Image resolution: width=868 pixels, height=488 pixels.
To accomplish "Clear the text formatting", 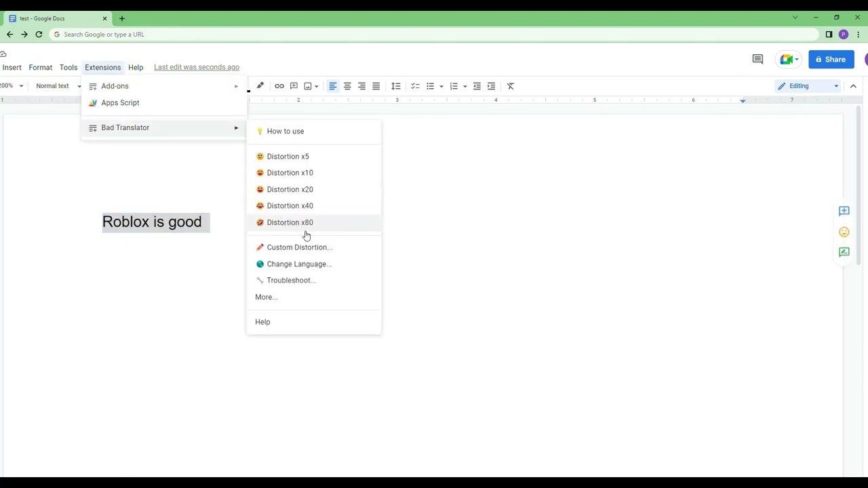I will pos(511,86).
